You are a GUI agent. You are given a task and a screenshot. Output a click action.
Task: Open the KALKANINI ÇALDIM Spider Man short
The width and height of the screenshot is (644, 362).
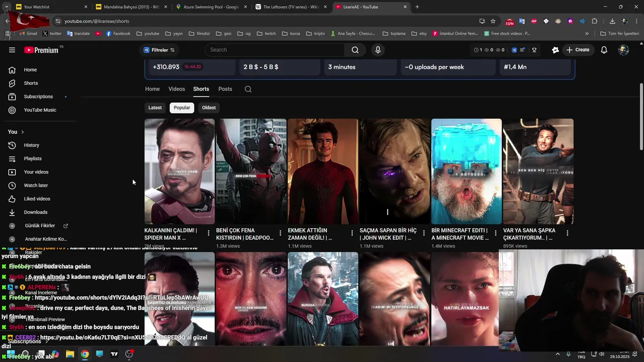(x=180, y=171)
